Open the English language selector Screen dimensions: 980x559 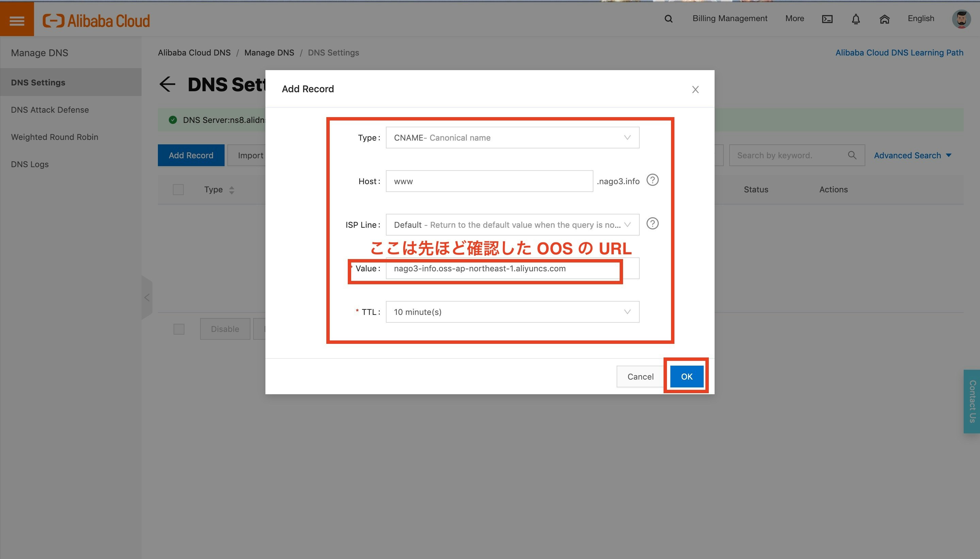[920, 18]
